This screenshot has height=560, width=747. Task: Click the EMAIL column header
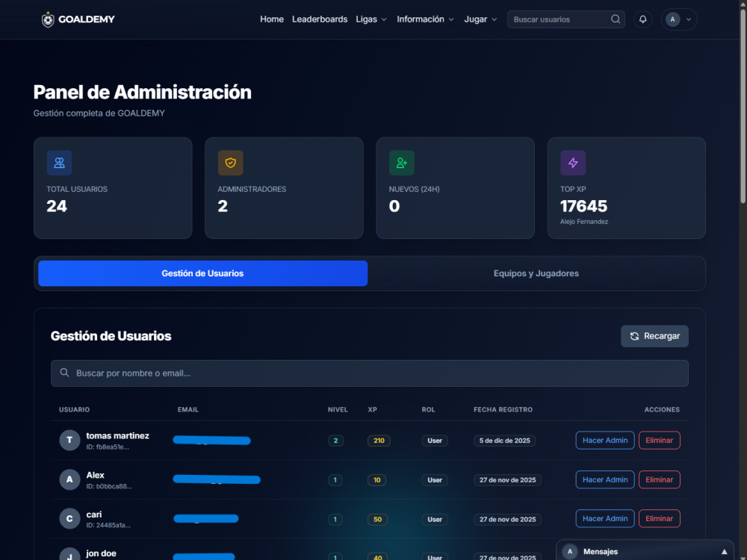(187, 409)
